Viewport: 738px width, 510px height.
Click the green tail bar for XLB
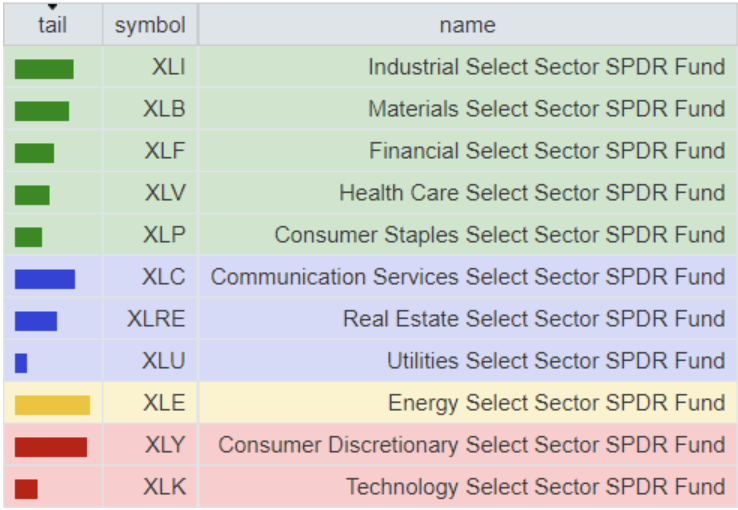pos(42,111)
